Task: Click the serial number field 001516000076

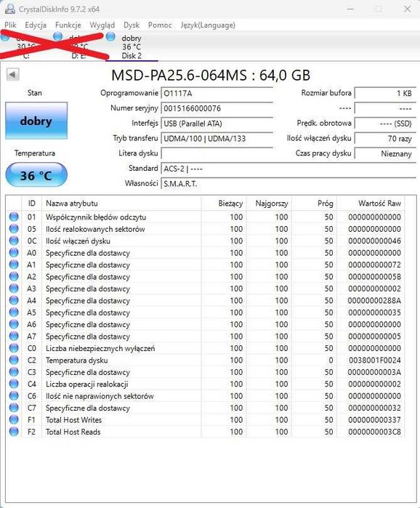Action: (x=217, y=108)
